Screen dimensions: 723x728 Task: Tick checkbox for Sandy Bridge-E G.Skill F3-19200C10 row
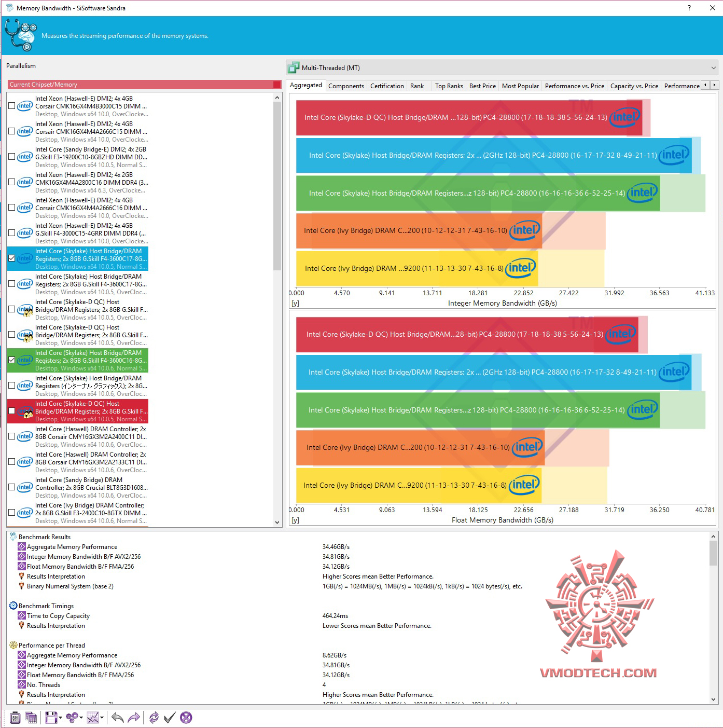tap(11, 157)
